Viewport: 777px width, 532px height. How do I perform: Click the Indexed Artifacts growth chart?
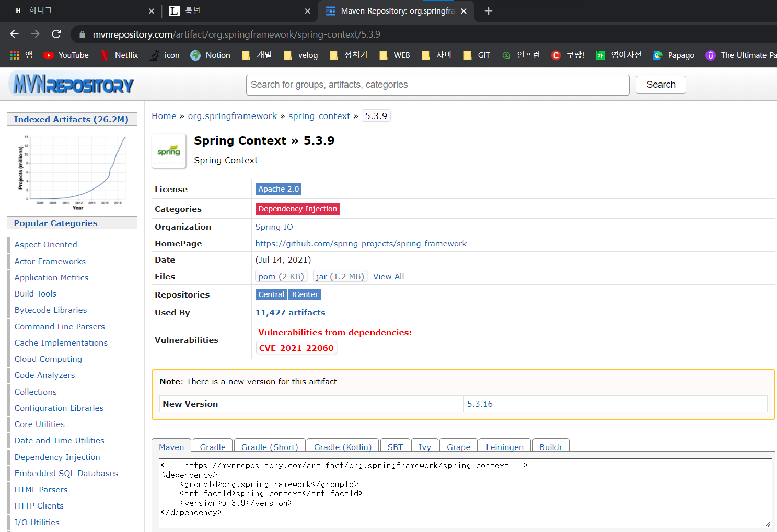[72, 172]
